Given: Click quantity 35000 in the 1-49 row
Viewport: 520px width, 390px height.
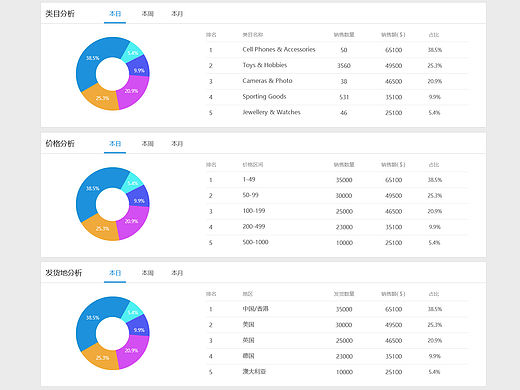Looking at the screenshot, I should click(344, 180).
